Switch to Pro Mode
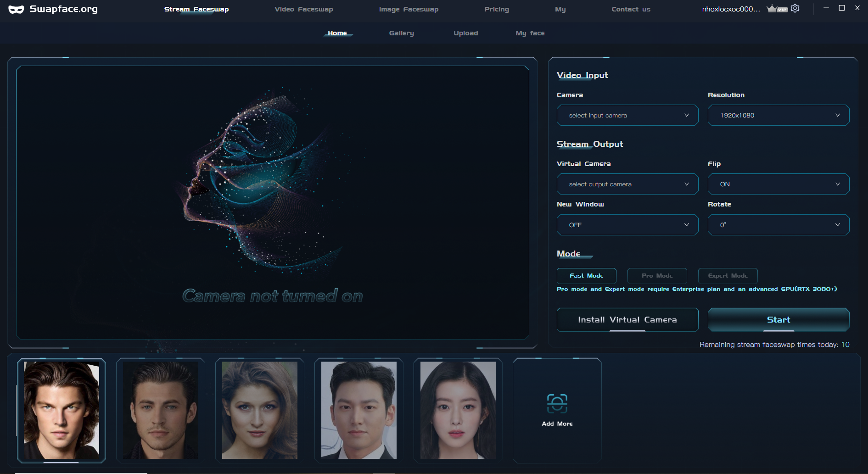The image size is (868, 474). 657,276
